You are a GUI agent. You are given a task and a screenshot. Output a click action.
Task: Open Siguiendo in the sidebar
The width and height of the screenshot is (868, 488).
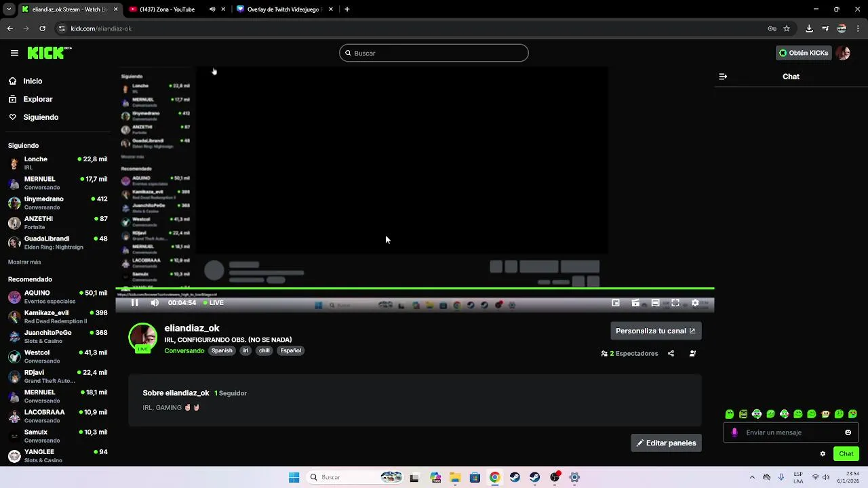coord(41,117)
